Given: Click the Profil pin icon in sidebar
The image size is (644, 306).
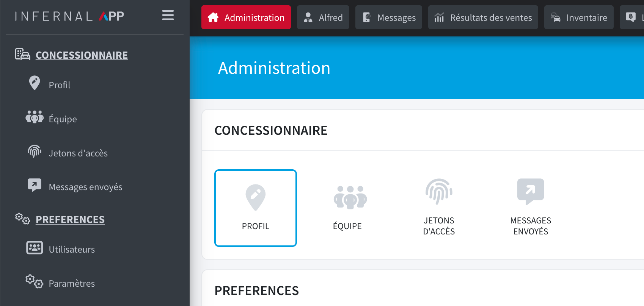Looking at the screenshot, I should [x=35, y=83].
